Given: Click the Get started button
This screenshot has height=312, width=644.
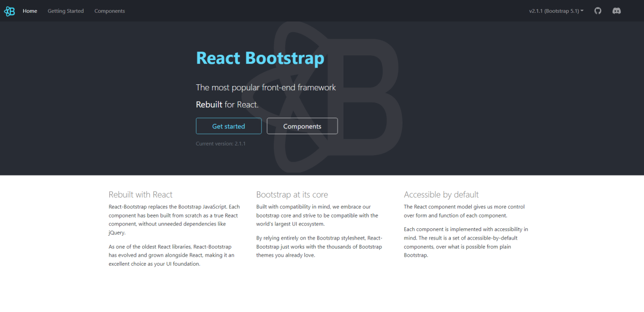Looking at the screenshot, I should click(229, 126).
